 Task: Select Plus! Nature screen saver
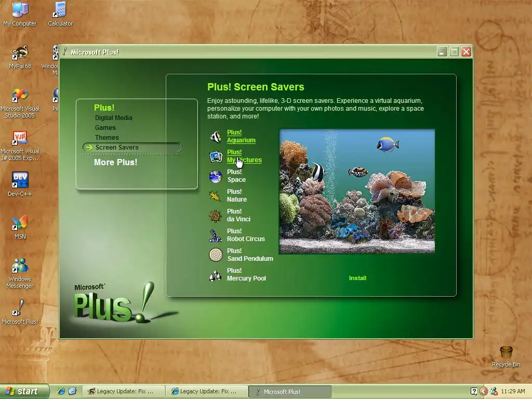[x=236, y=195]
